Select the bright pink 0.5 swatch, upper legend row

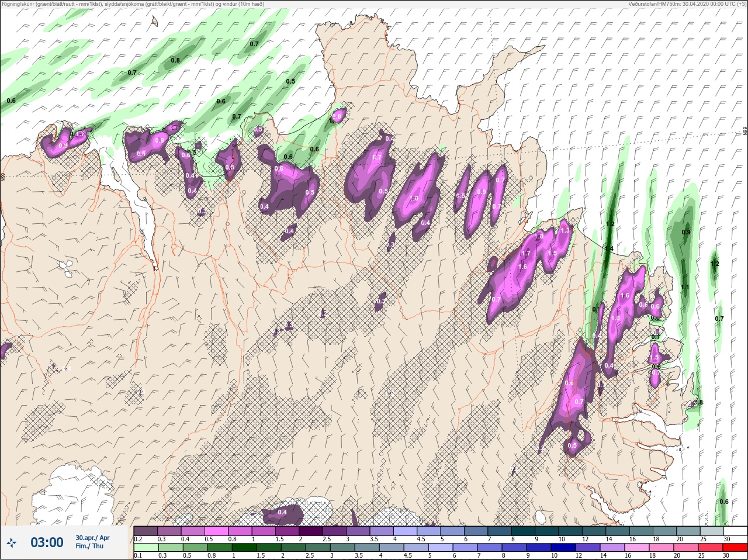click(217, 531)
